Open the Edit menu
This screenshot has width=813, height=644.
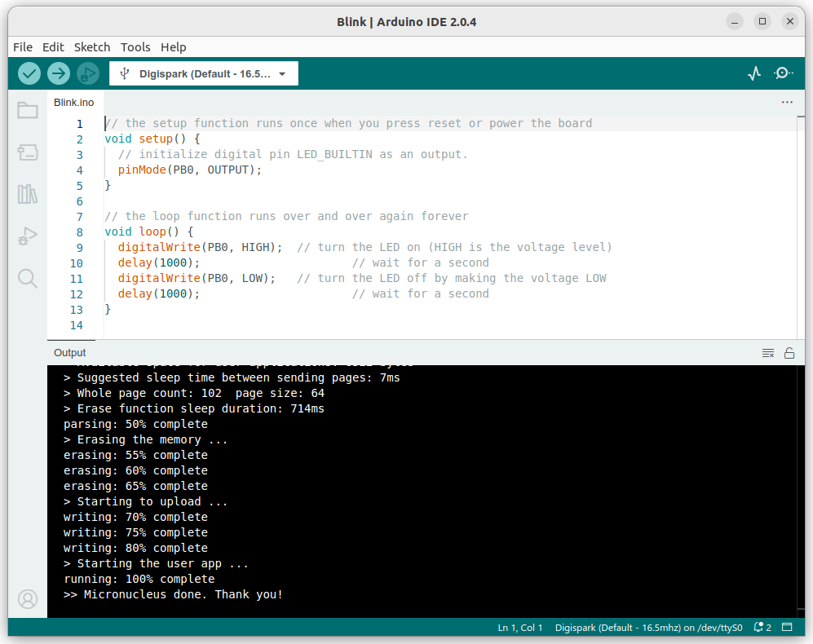tap(53, 47)
